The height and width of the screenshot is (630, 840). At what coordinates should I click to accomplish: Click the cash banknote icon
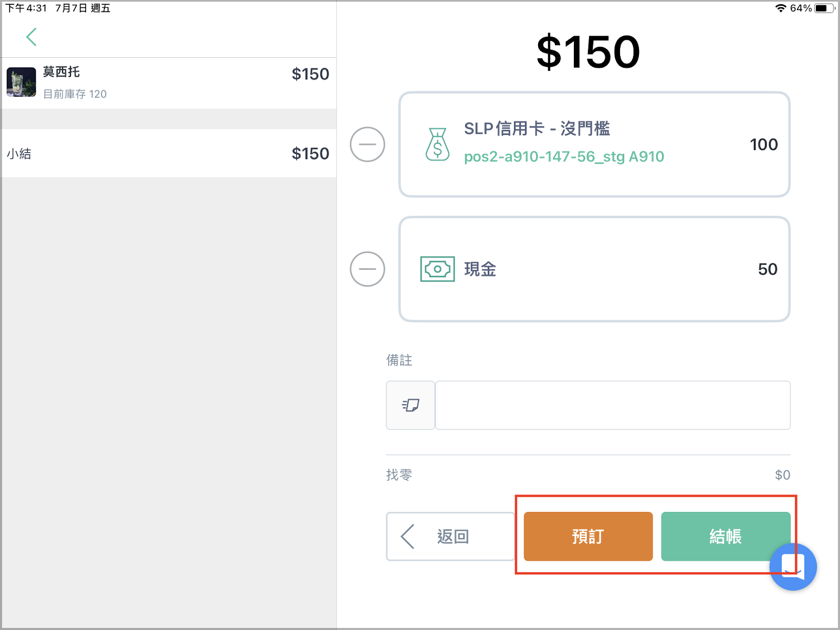(437, 269)
